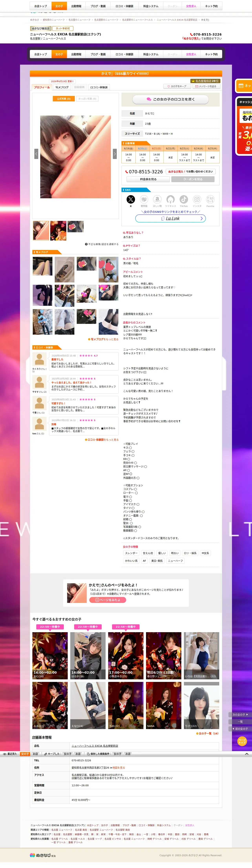Expand 口コミ・体験談をもっと見る
252x868 pixels.
102,440
